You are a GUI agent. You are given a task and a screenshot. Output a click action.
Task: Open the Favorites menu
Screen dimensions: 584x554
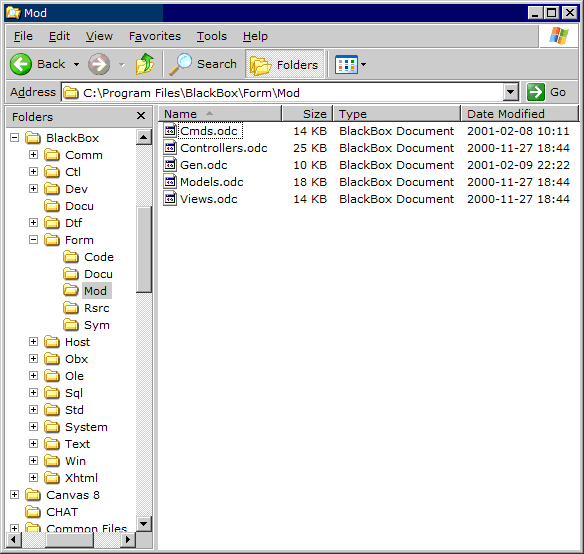pyautogui.click(x=155, y=36)
